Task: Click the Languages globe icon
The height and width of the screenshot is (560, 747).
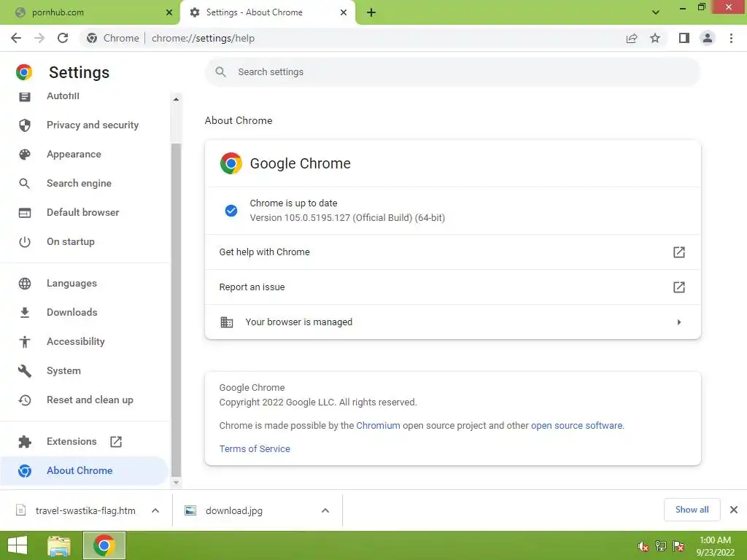Action: 25,284
